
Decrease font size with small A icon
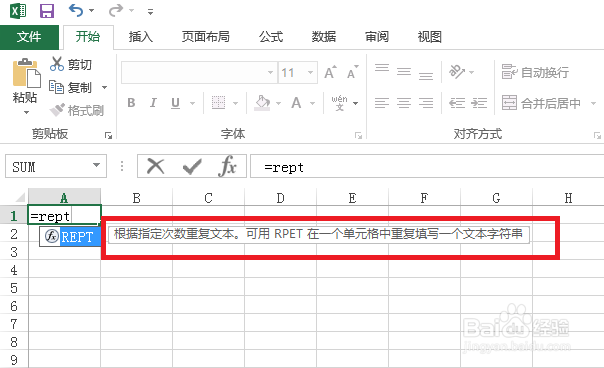[352, 72]
